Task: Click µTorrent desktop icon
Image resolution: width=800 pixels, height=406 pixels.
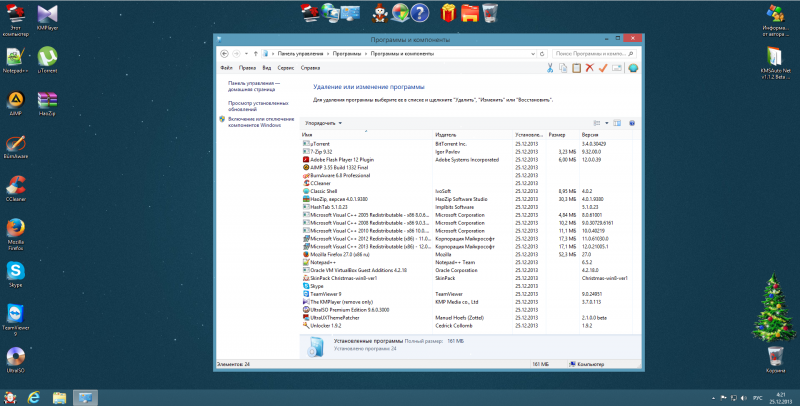Action: 47,60
